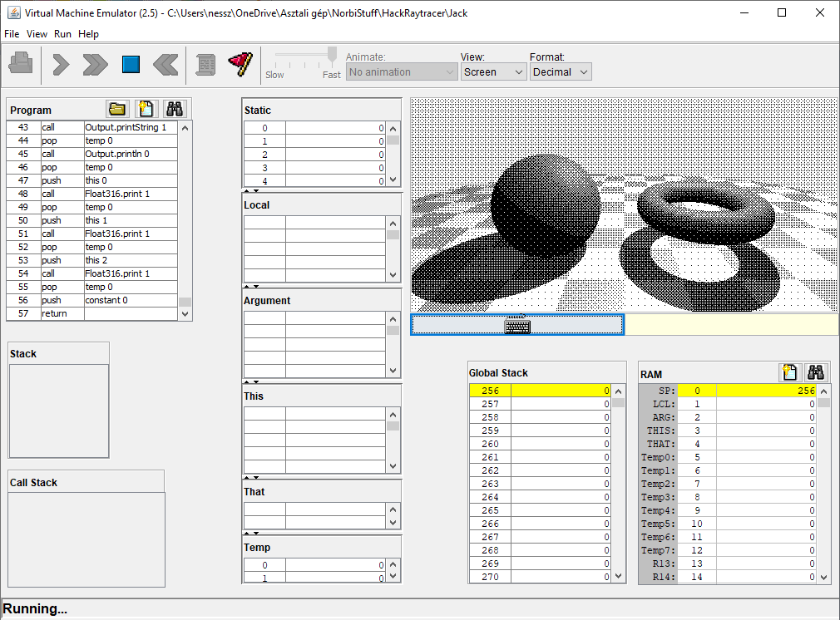Open breakpoints with the red flag icon
The height and width of the screenshot is (620, 840).
click(240, 64)
